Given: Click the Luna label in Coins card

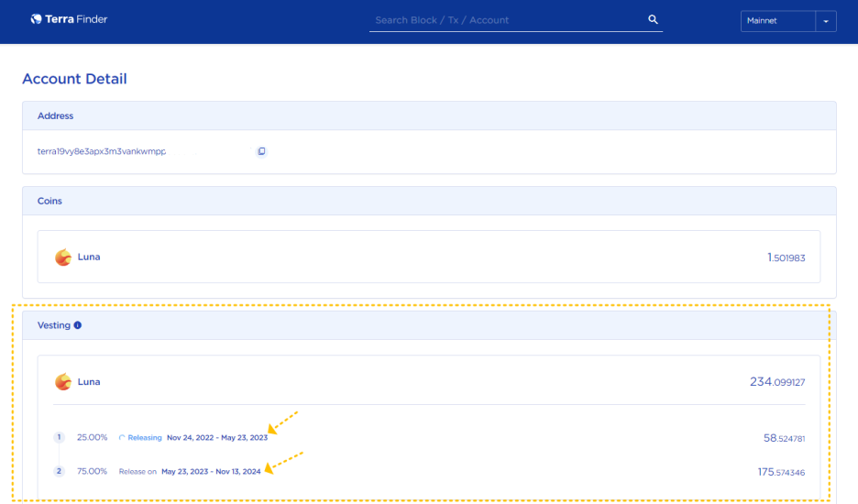Looking at the screenshot, I should pos(89,257).
